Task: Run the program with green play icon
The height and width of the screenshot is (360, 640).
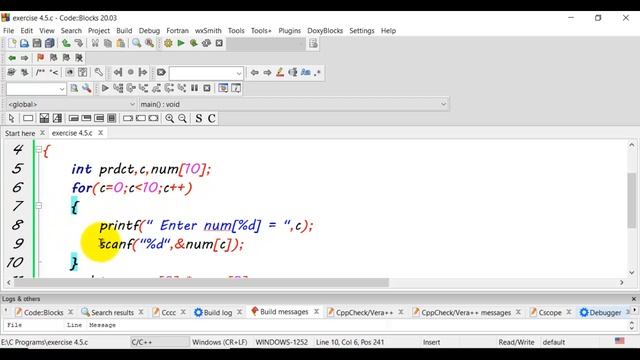Action: click(x=181, y=43)
